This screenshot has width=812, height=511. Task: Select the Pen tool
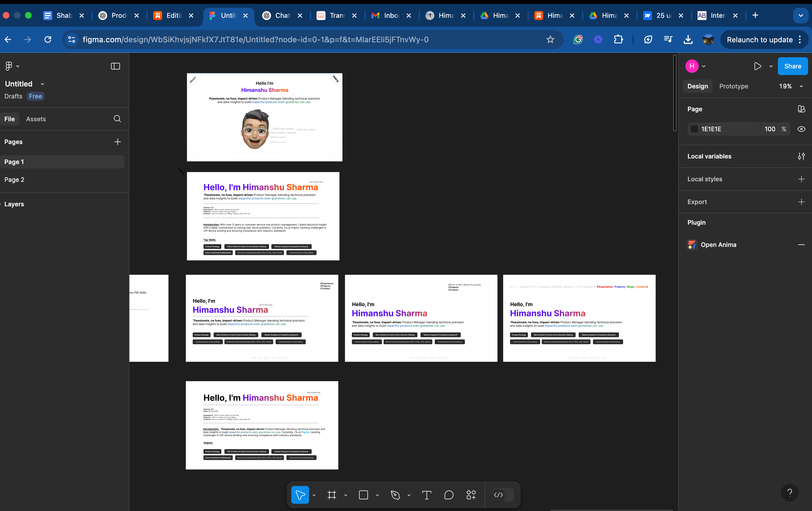point(395,495)
